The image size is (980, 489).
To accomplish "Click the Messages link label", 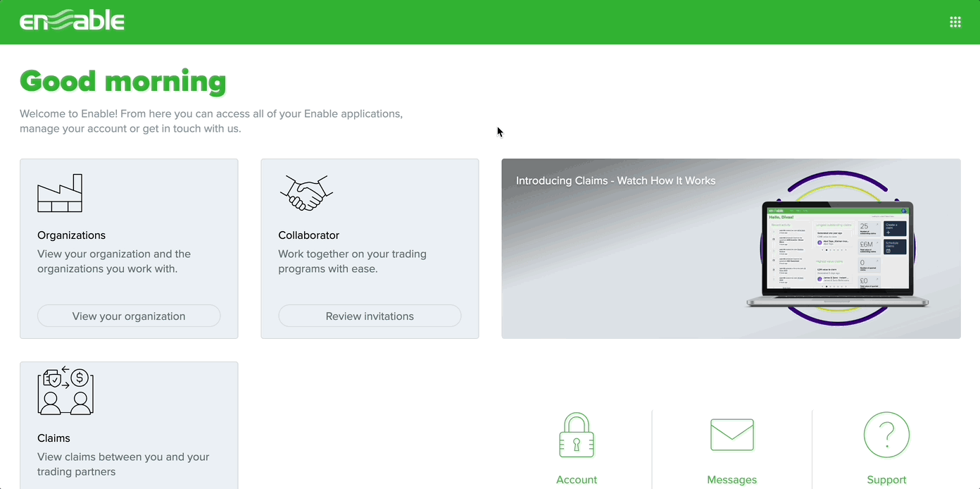I will coord(731,480).
